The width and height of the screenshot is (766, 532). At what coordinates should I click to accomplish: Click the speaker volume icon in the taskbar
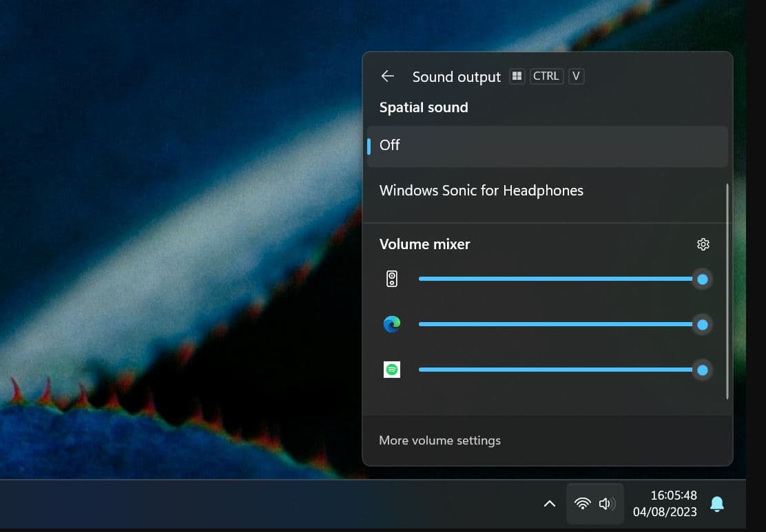[x=606, y=504]
